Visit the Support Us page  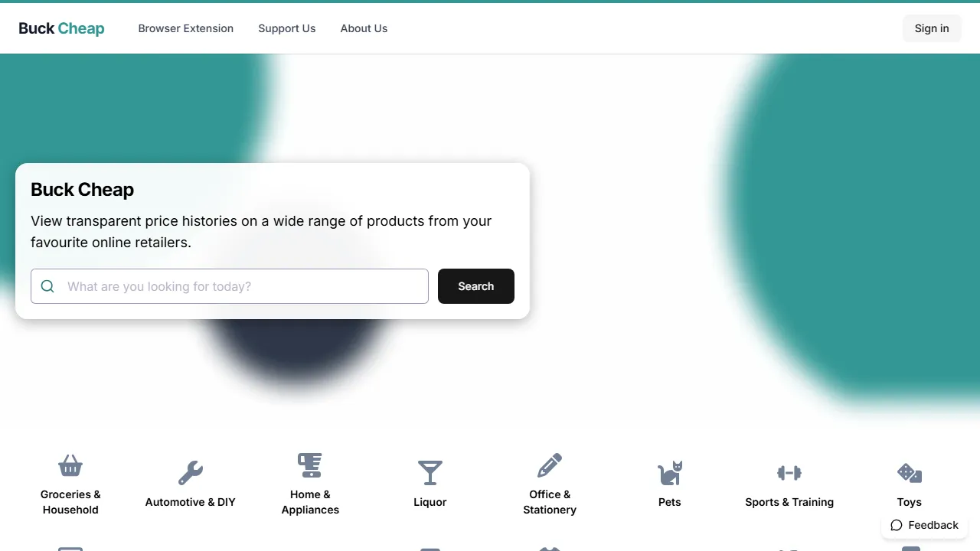pos(286,28)
